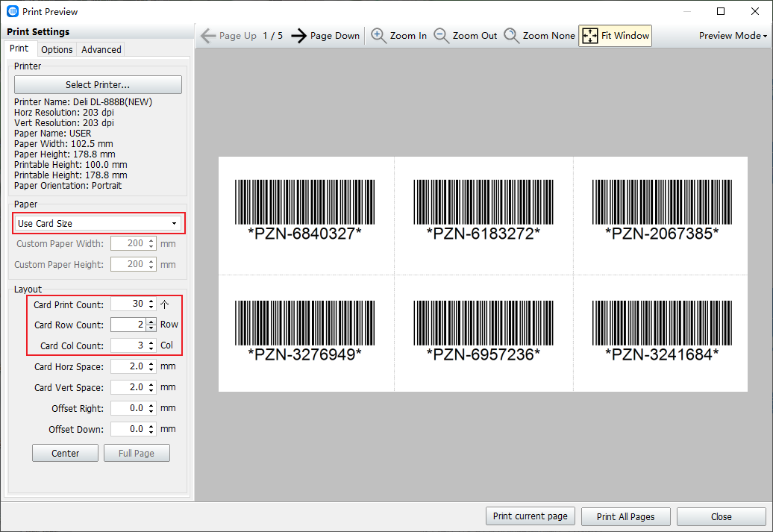
Task: Switch to the Options tab
Action: [x=57, y=49]
